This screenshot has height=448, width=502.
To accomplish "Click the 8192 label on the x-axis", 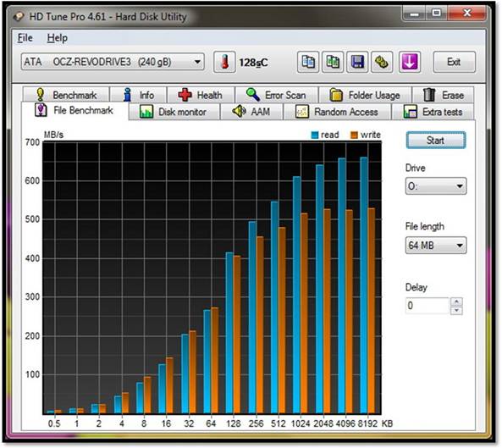I will [367, 423].
